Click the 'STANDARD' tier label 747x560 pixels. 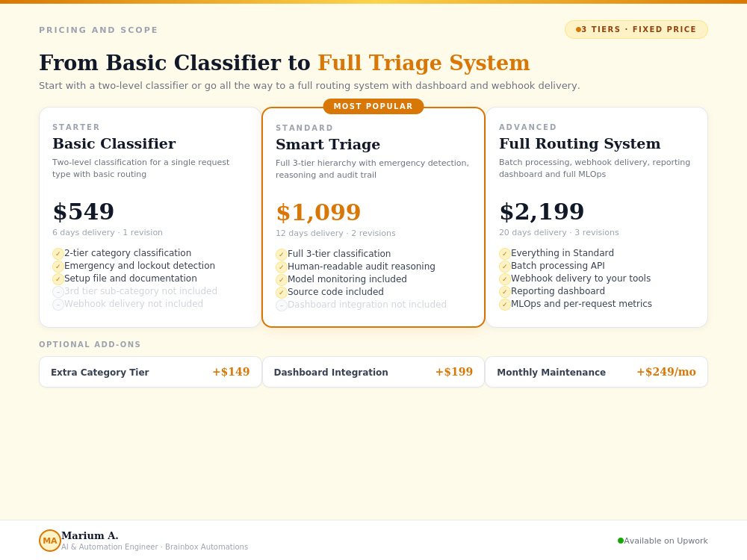(305, 128)
